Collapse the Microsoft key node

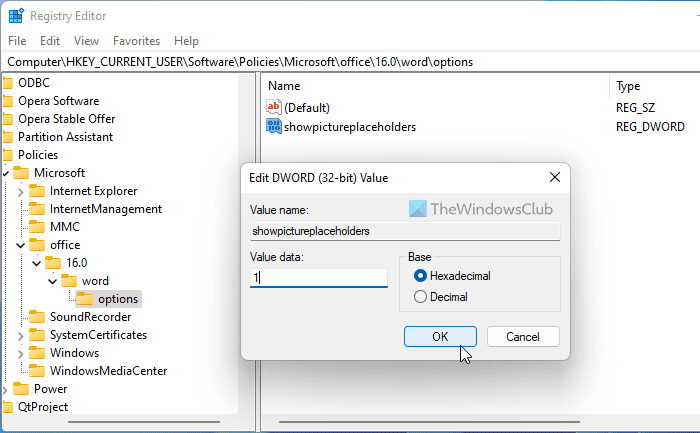point(6,174)
